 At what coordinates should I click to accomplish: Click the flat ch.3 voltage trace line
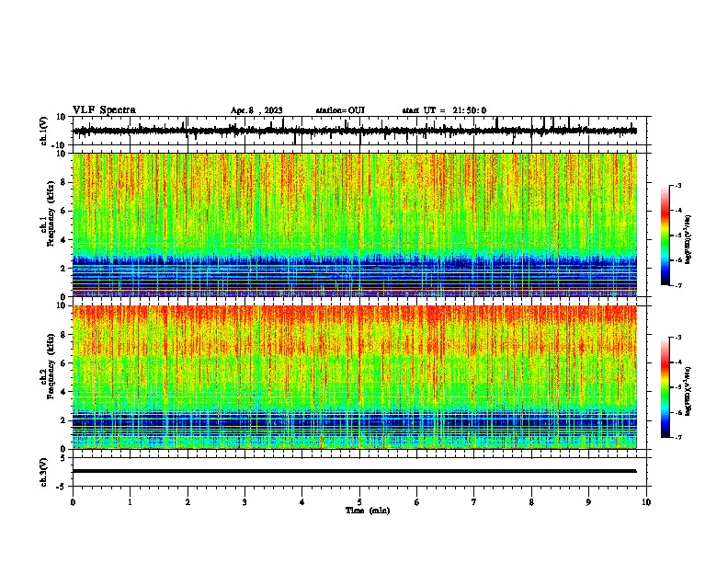tap(355, 471)
